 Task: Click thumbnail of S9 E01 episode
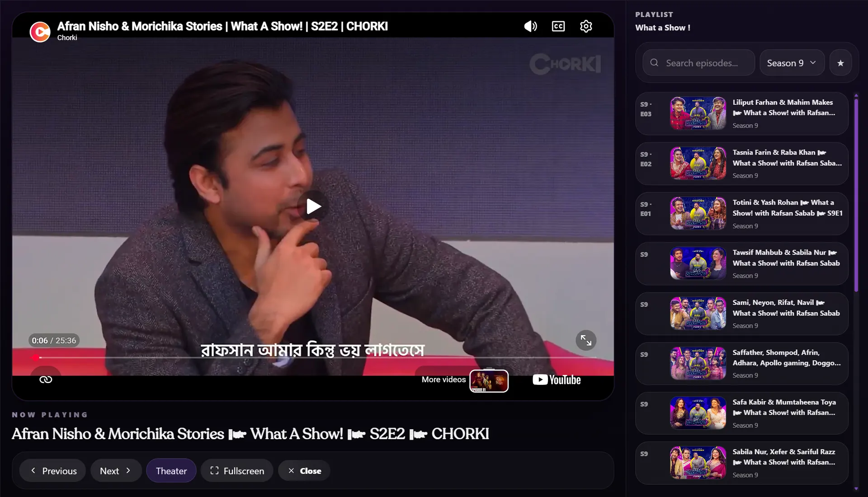click(x=698, y=213)
